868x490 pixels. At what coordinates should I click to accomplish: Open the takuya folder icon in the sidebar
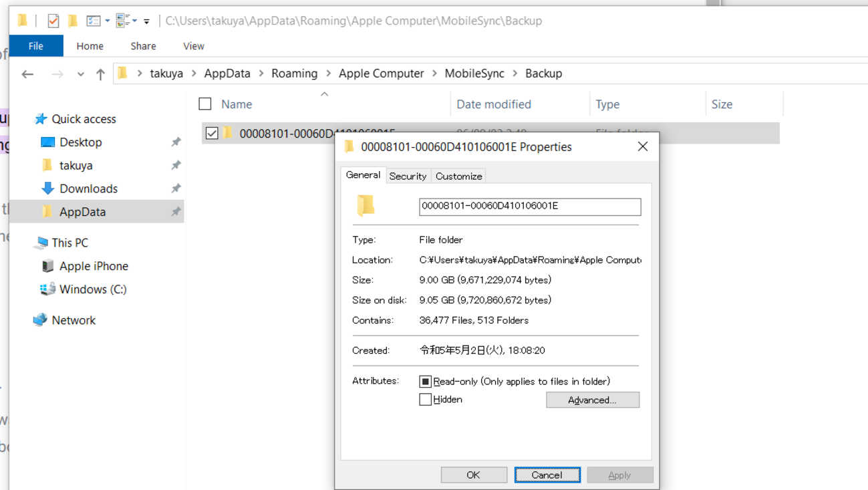pyautogui.click(x=47, y=165)
